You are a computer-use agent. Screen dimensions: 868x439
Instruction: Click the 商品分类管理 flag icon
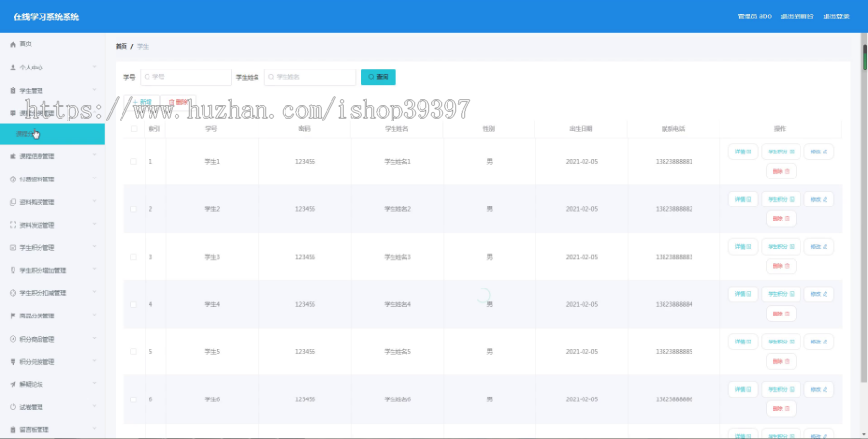pos(13,316)
